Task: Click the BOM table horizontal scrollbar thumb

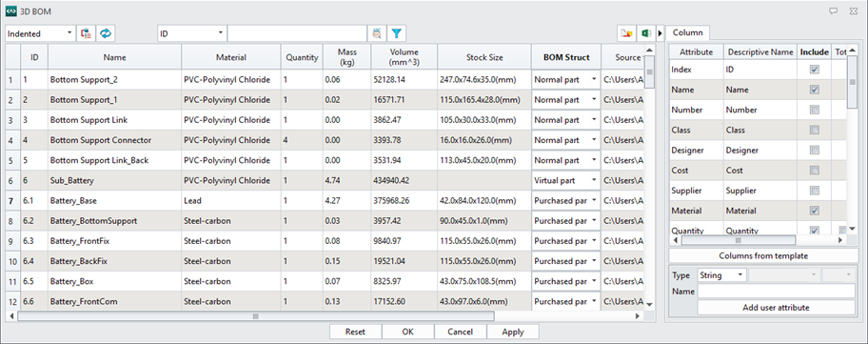Action: pyautogui.click(x=256, y=316)
